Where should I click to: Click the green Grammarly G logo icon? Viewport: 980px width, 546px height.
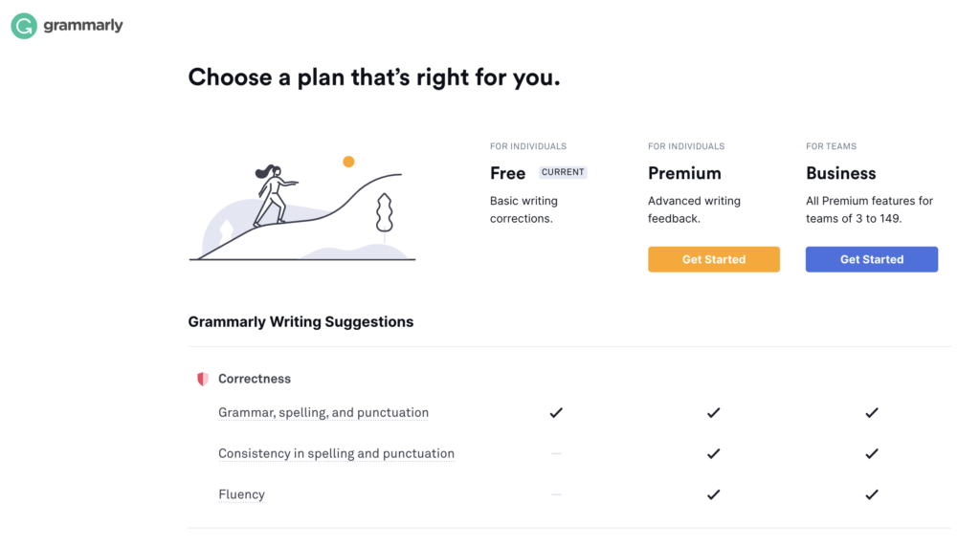(24, 26)
